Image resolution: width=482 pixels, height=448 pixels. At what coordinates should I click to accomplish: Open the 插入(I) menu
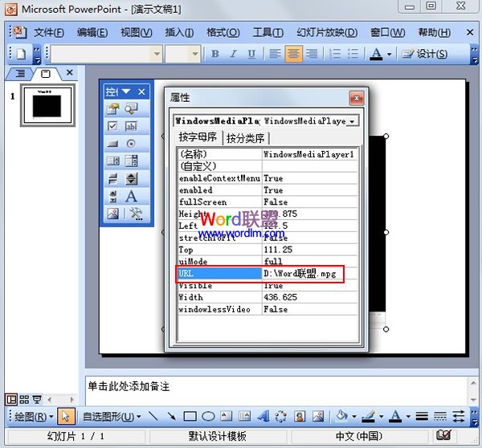(179, 32)
